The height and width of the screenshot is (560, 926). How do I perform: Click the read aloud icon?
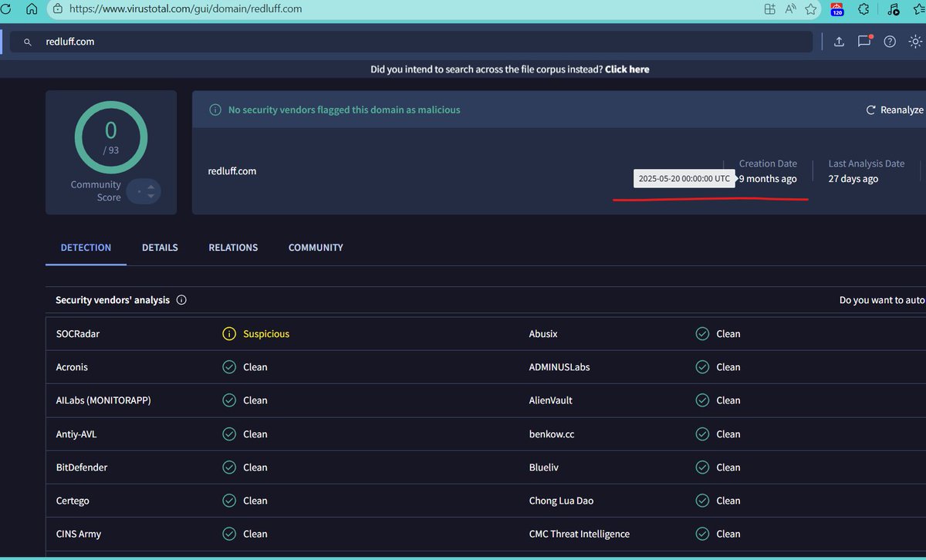pyautogui.click(x=791, y=9)
